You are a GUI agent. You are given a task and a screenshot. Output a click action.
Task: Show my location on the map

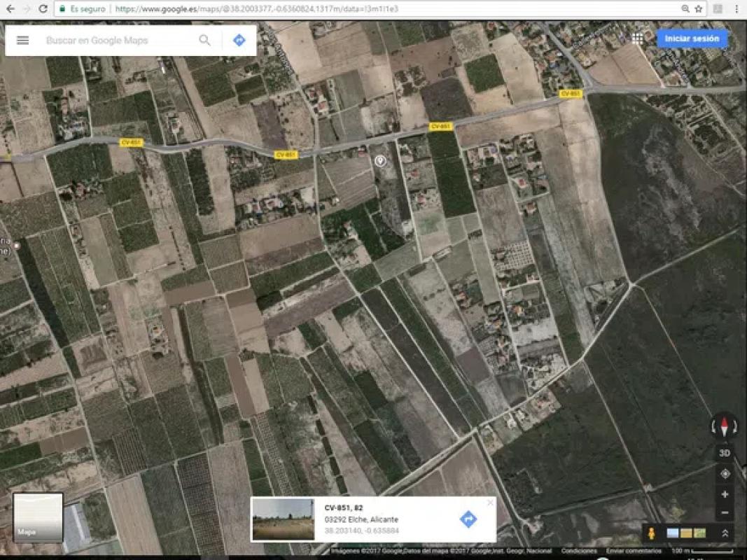(725, 474)
